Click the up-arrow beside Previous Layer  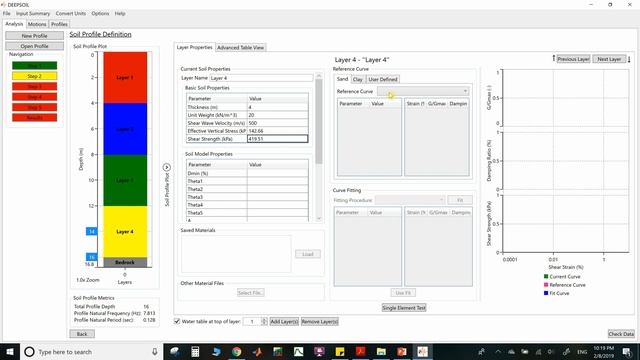click(553, 59)
